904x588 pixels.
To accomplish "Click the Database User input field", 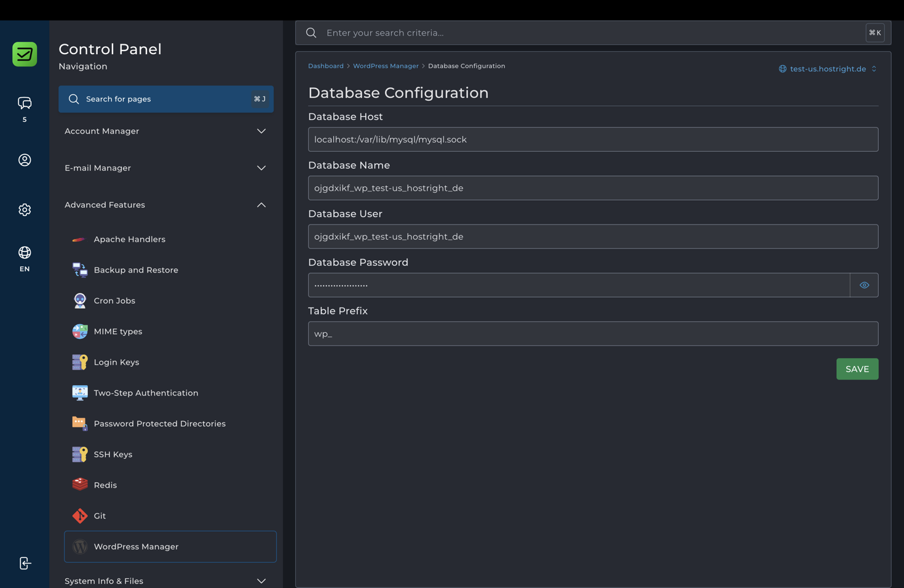I will (593, 237).
